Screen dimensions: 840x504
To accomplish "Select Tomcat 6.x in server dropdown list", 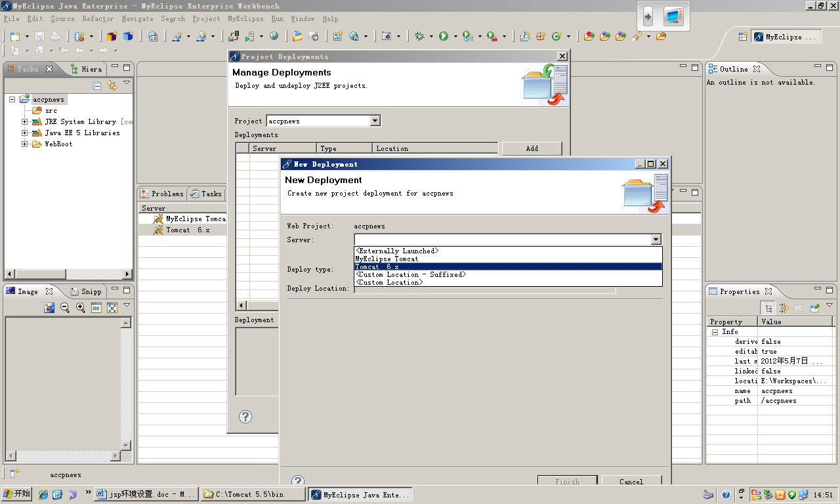I will tap(508, 266).
